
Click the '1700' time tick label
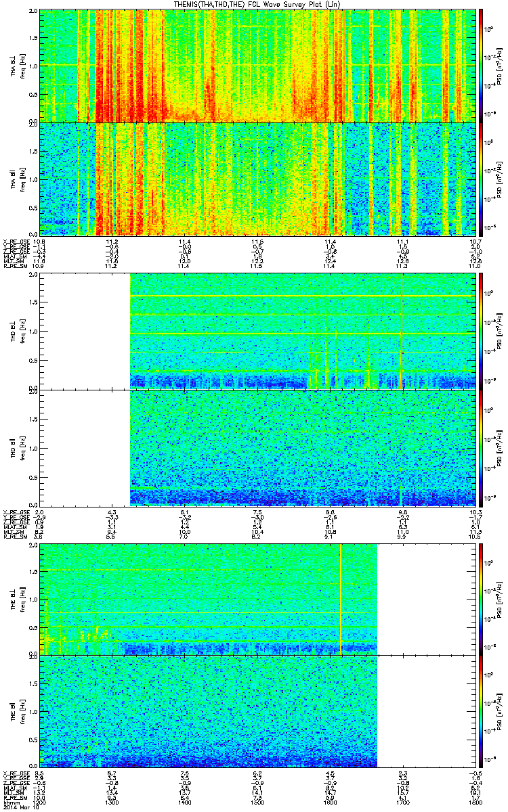[403, 803]
